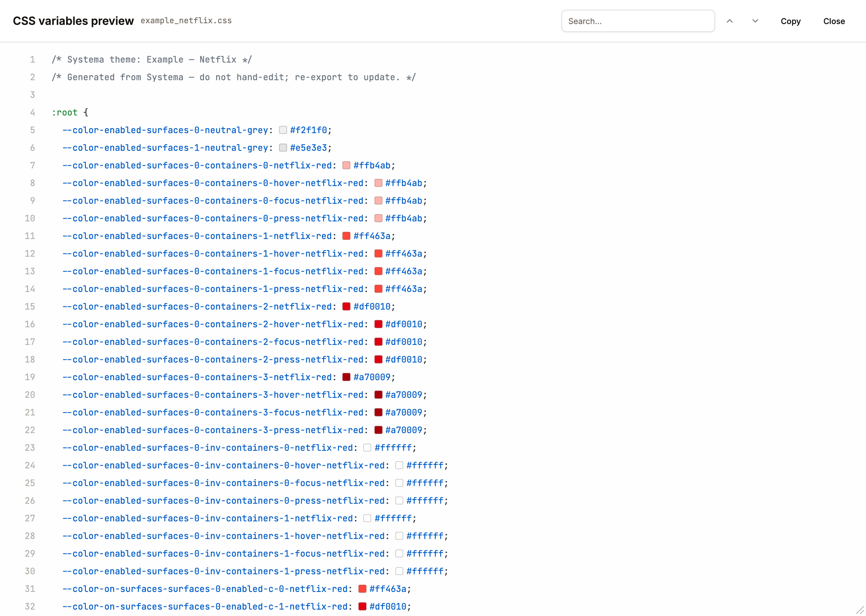The width and height of the screenshot is (866, 616).
Task: Click variable --color-enabled-surfaces-1-neutral-grey
Action: (165, 148)
